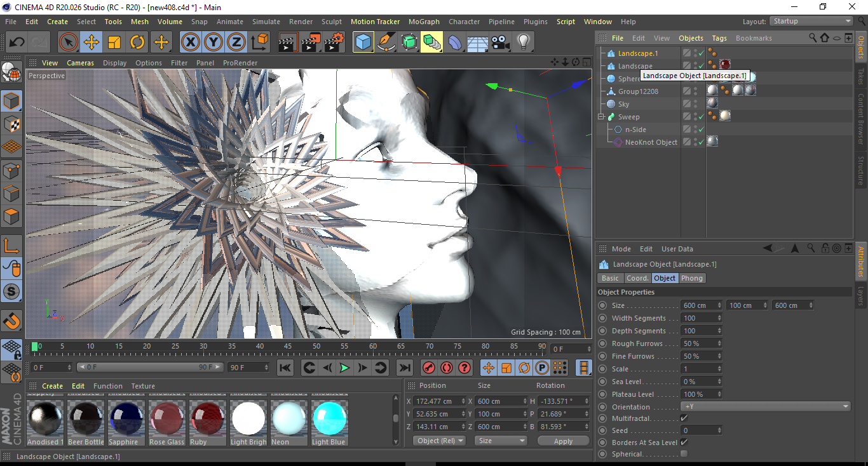The image size is (868, 466).
Task: Play the animation forwards
Action: pos(344,368)
